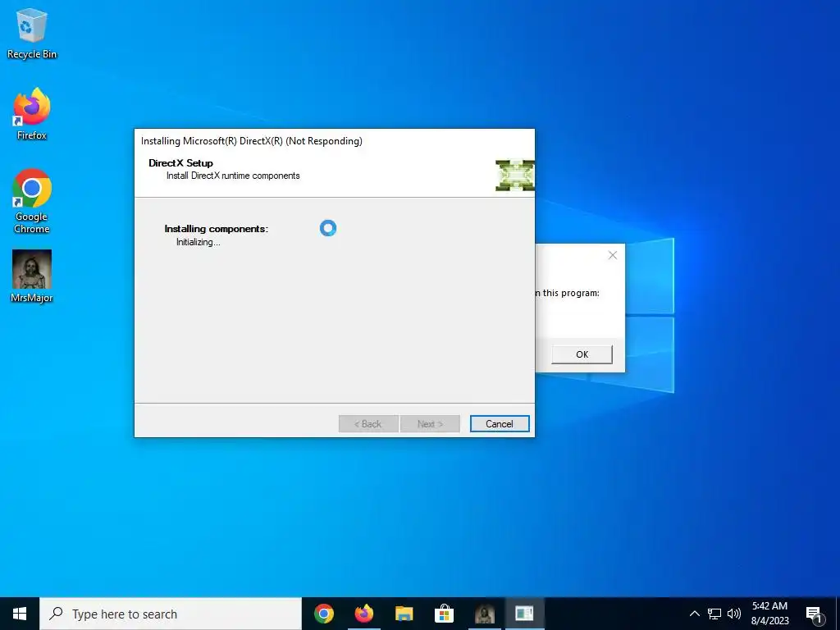Show hidden system tray icons
This screenshot has height=630, width=840.
coord(694,614)
